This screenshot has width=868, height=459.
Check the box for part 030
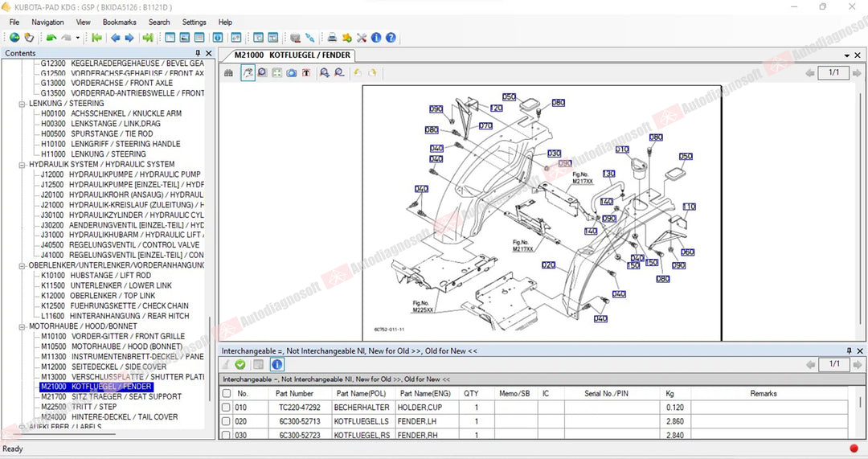pos(227,435)
